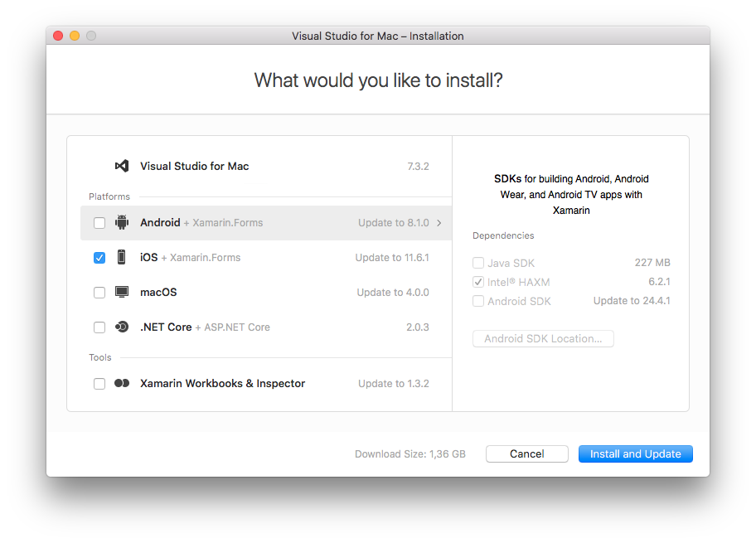Click the .NET Core icon
Image resolution: width=756 pixels, height=543 pixels.
click(122, 327)
